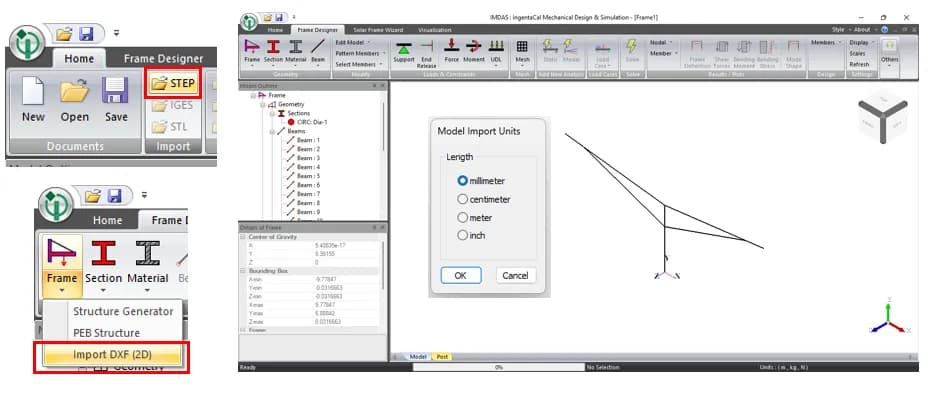Click the Open folder icon in the Documents group

(x=75, y=92)
